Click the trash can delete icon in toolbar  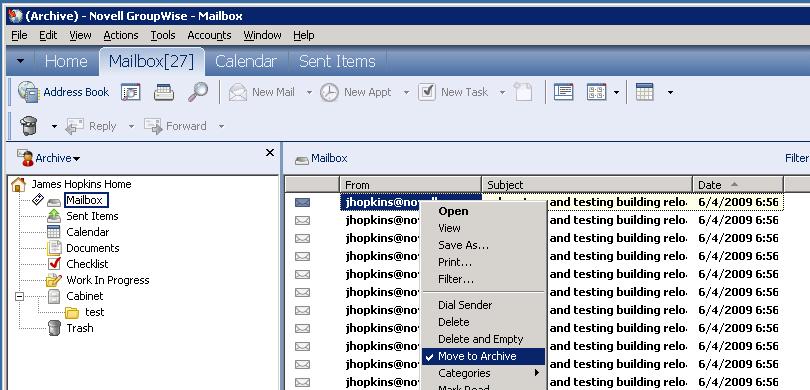(x=29, y=126)
